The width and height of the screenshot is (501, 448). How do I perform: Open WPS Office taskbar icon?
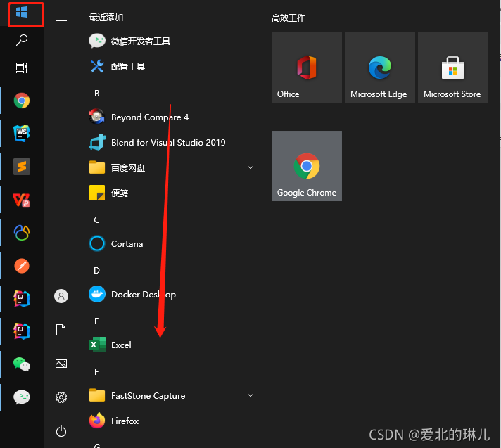[x=22, y=200]
